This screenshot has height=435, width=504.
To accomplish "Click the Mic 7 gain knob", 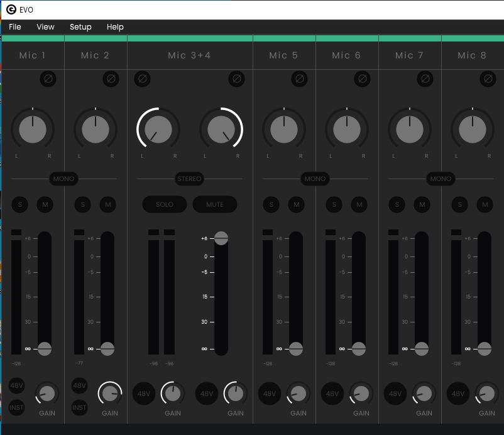I will [424, 394].
